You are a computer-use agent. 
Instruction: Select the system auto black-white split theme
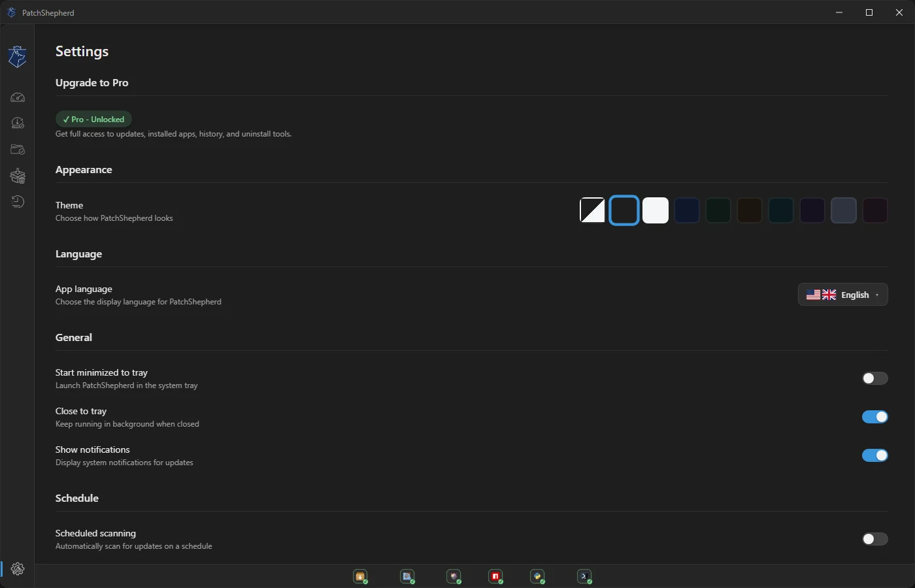click(x=592, y=210)
